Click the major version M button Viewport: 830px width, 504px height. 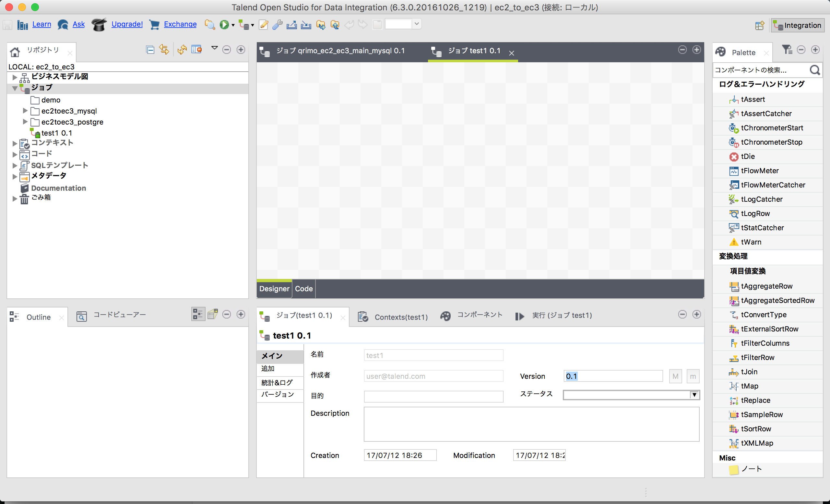click(675, 376)
